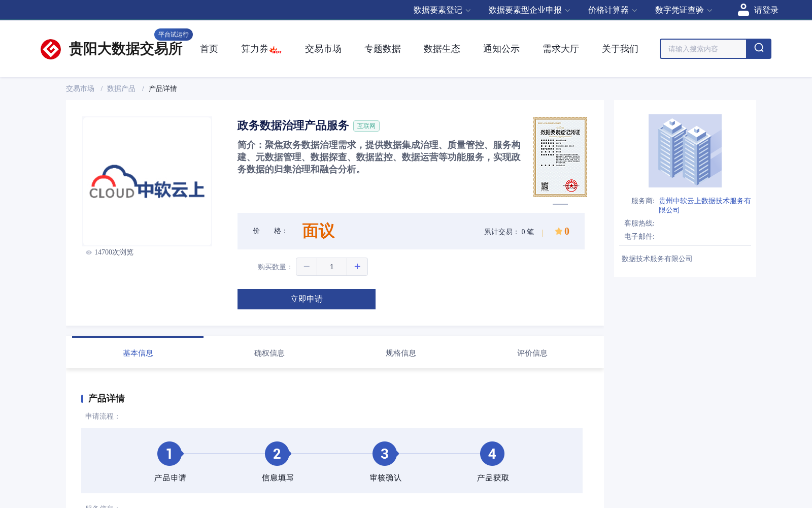812x508 pixels.
Task: Click the red exchange logo icon
Action: pyautogui.click(x=51, y=49)
